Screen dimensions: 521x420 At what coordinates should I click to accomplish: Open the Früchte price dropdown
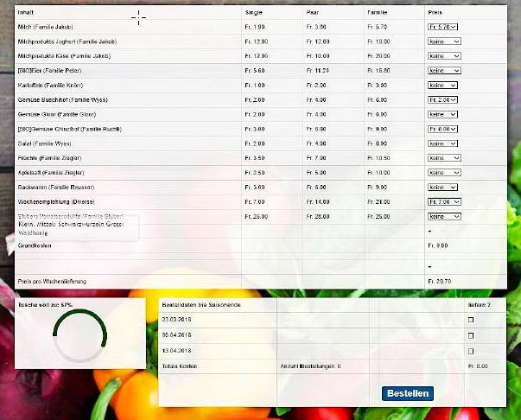click(x=442, y=158)
